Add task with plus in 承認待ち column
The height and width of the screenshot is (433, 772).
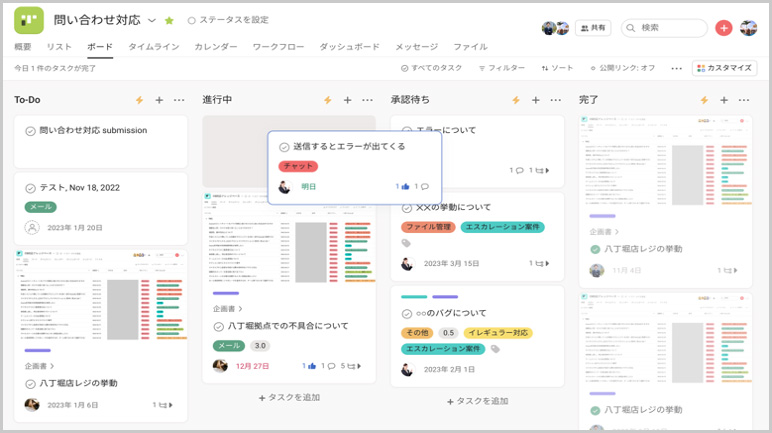536,100
